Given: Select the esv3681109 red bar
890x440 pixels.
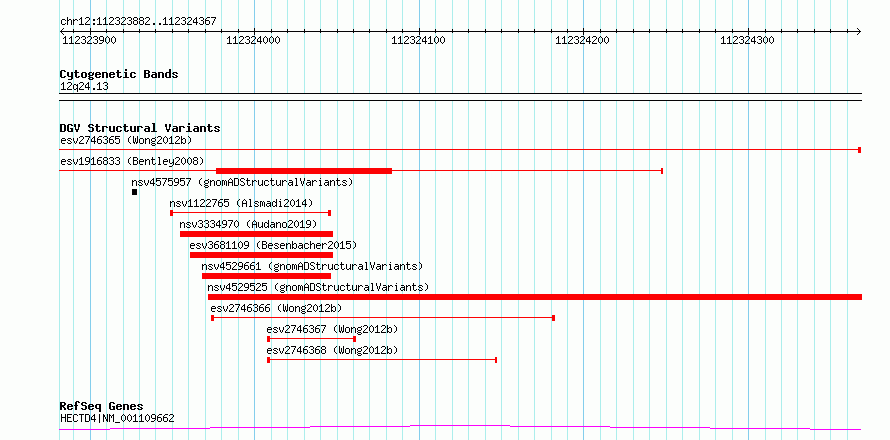Looking at the screenshot, I should click(x=261, y=255).
